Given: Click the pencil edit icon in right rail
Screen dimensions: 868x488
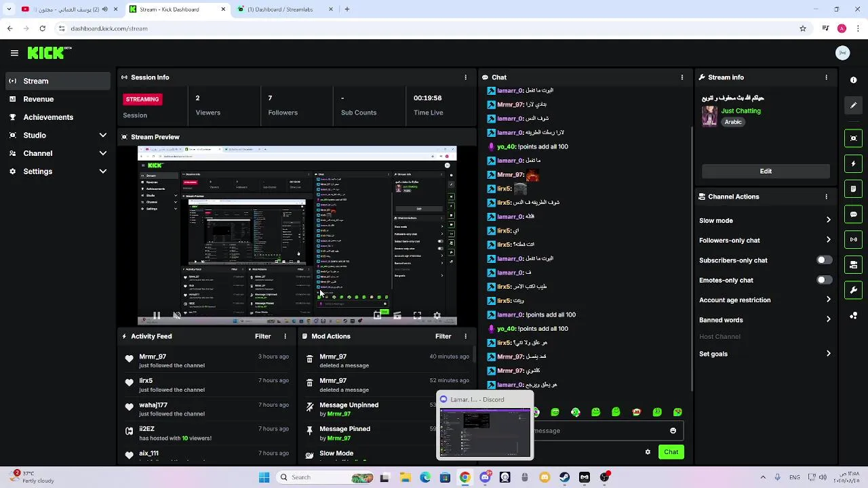Looking at the screenshot, I should (853, 105).
